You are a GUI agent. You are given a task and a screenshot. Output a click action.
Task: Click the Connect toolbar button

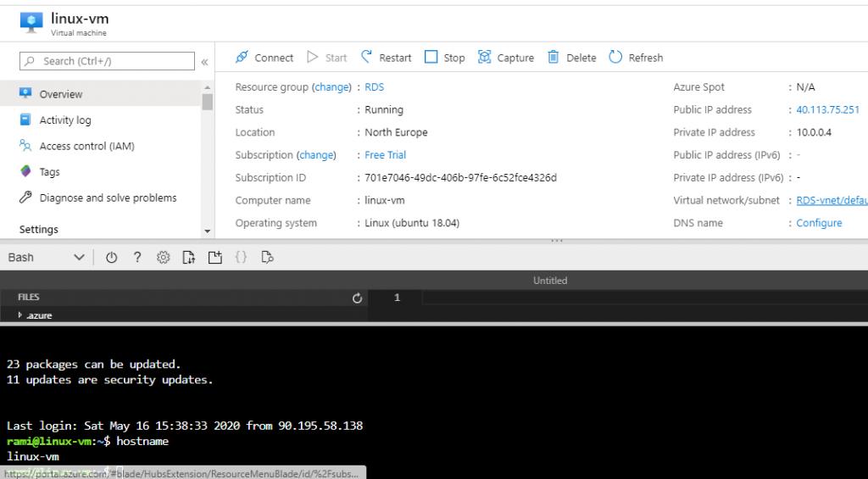[x=264, y=58]
